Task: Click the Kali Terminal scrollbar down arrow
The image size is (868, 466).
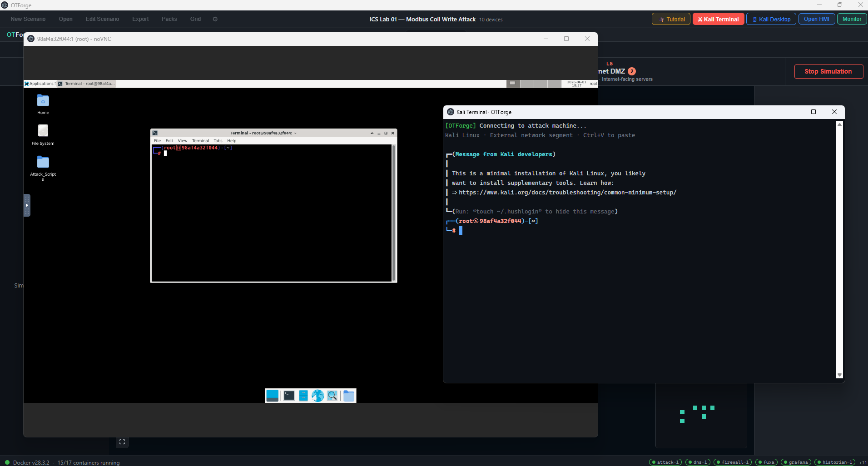Action: pyautogui.click(x=839, y=375)
